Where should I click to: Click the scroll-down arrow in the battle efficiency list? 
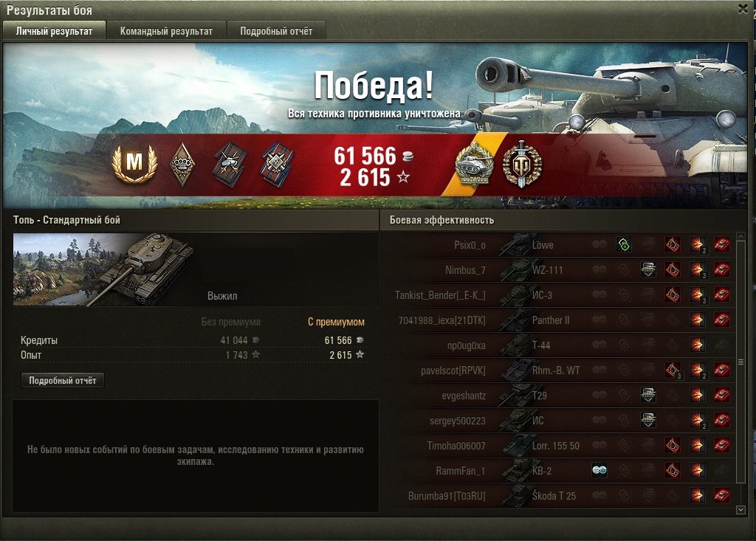click(741, 509)
